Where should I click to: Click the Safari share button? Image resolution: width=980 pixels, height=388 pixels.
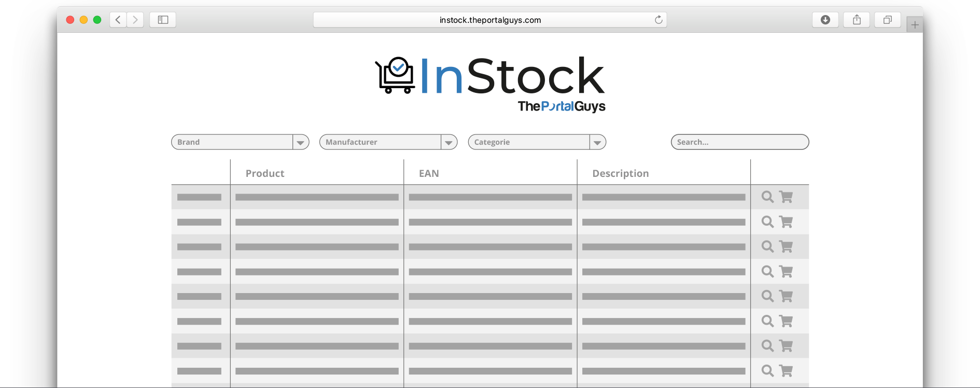[857, 20]
